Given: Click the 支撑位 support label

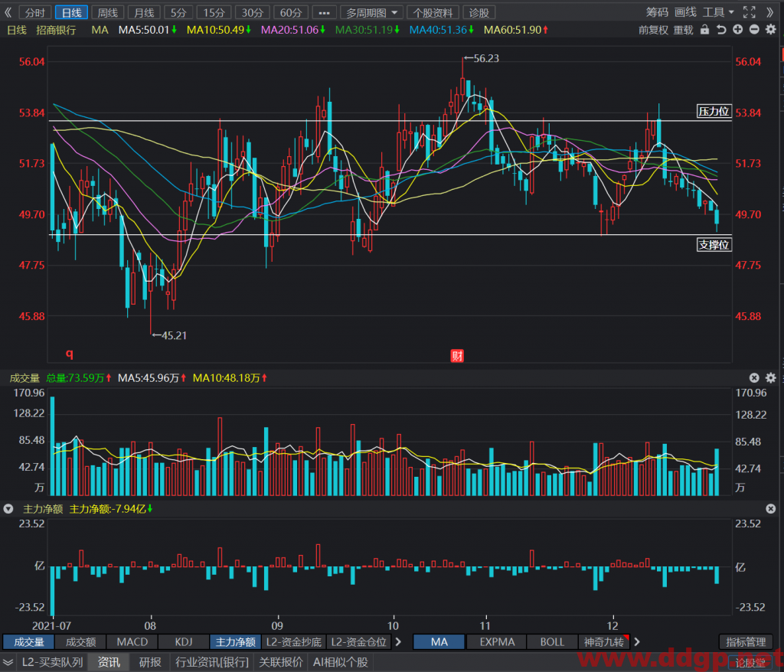Looking at the screenshot, I should coord(714,244).
